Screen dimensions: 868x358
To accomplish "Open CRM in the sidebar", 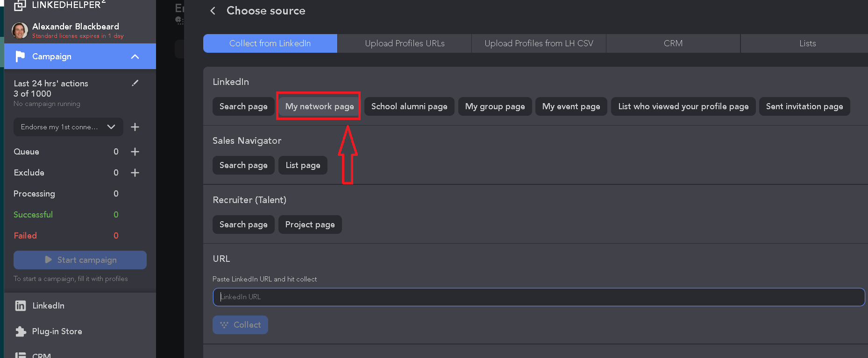I will 42,355.
